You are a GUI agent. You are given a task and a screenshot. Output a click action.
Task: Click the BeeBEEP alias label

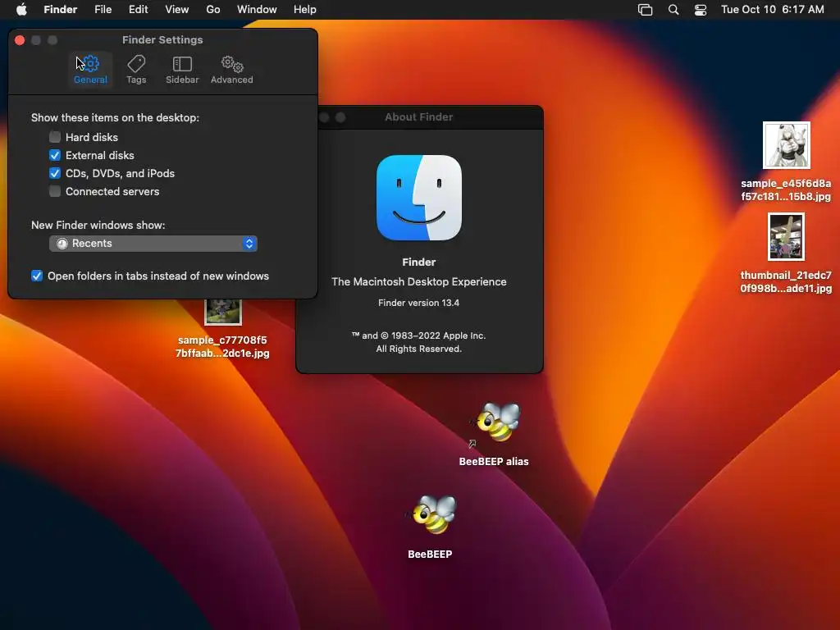pos(494,461)
